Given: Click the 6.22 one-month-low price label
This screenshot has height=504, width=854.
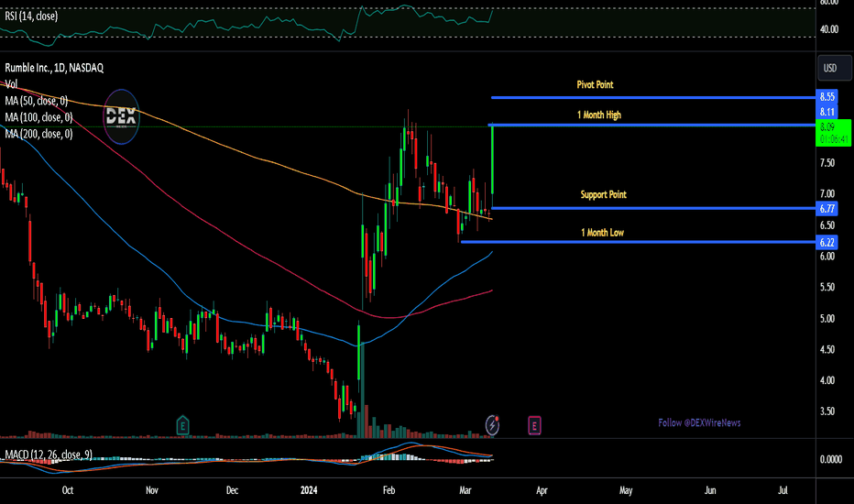Looking at the screenshot, I should 827,243.
